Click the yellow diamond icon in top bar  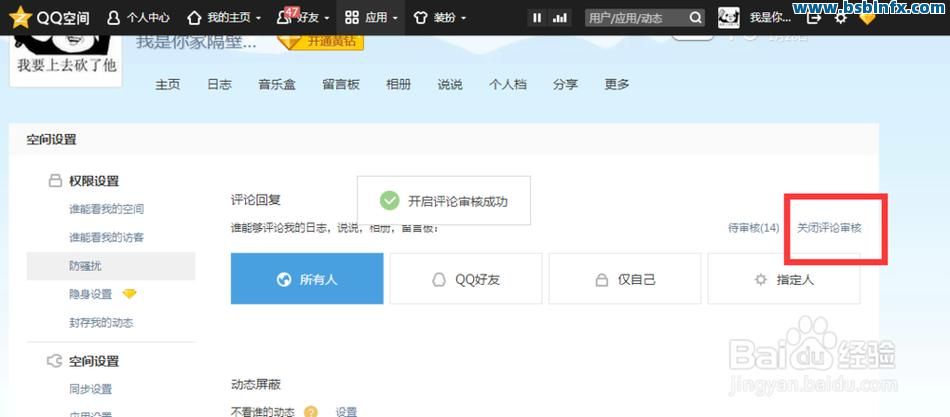click(x=867, y=18)
